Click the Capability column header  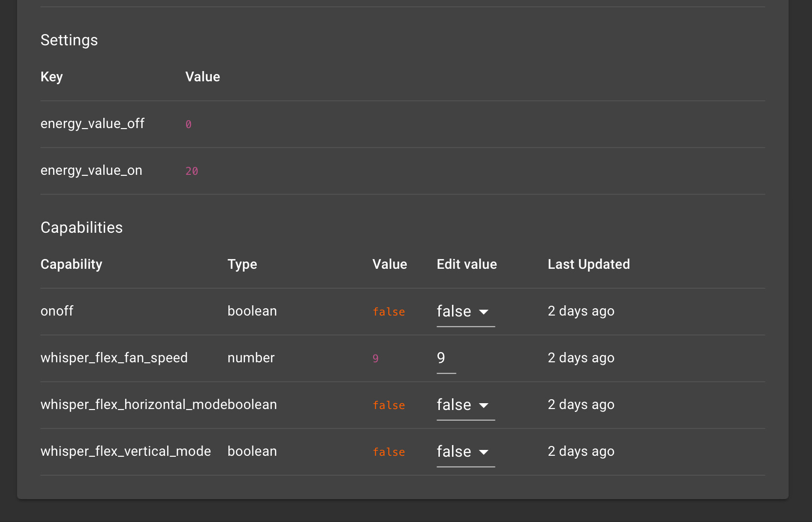(71, 264)
